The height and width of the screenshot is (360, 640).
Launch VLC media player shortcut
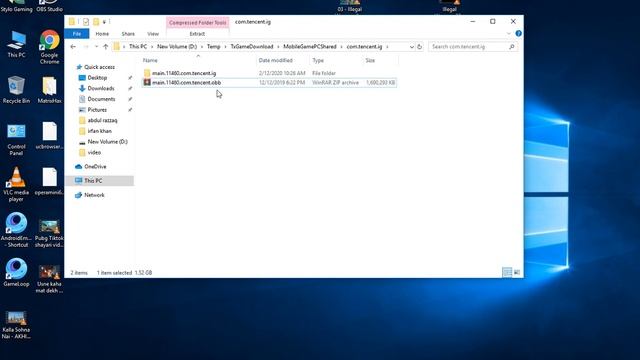point(16,184)
